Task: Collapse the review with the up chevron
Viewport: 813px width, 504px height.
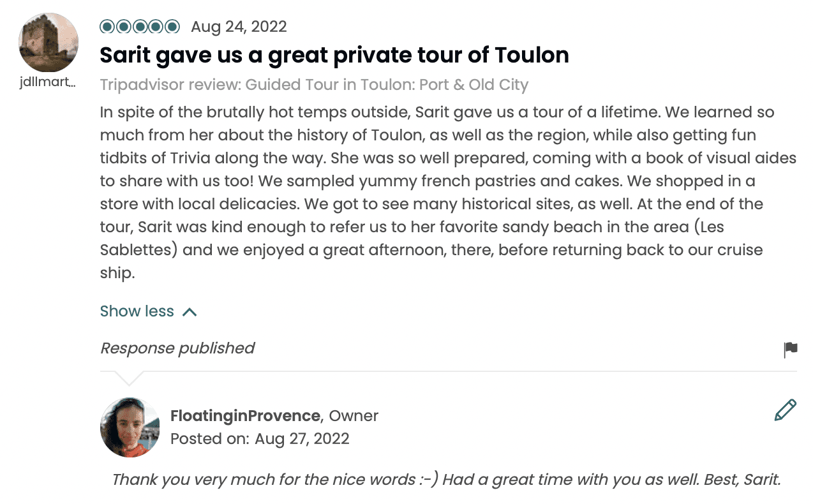Action: (190, 312)
